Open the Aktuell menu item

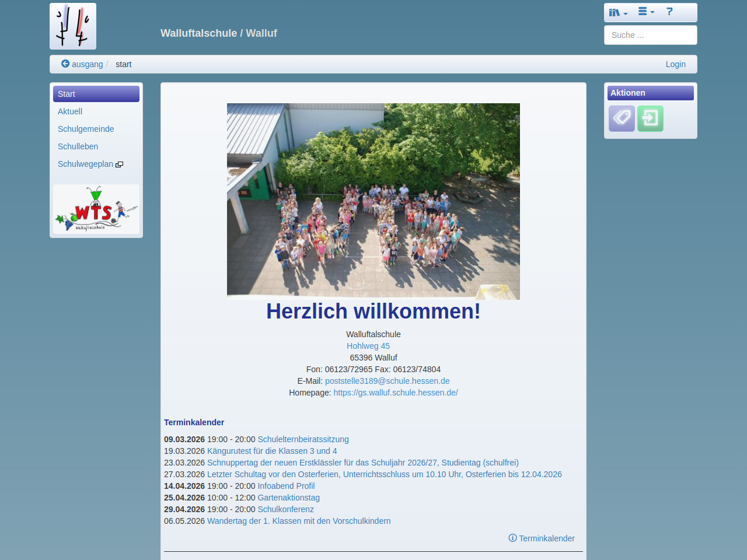[70, 111]
